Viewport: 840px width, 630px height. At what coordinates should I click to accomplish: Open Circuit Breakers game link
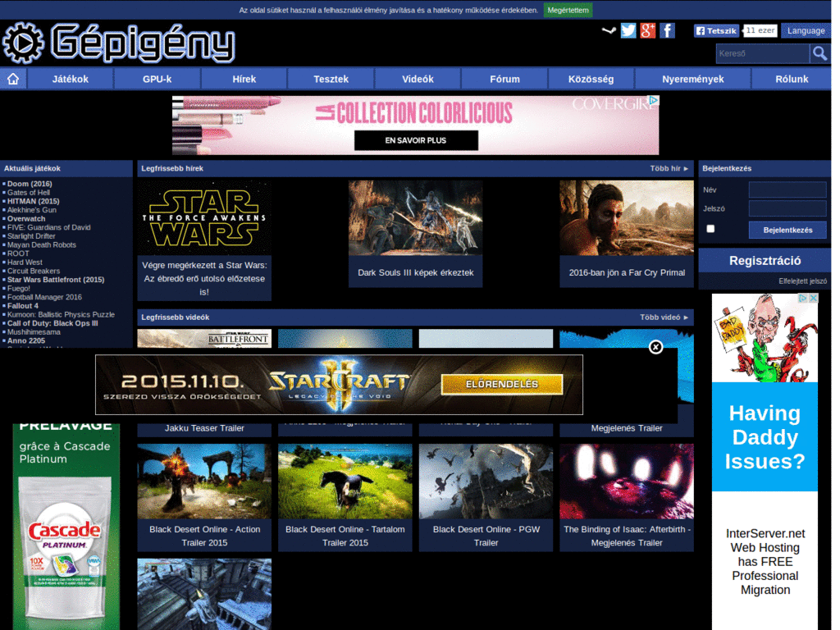[33, 271]
